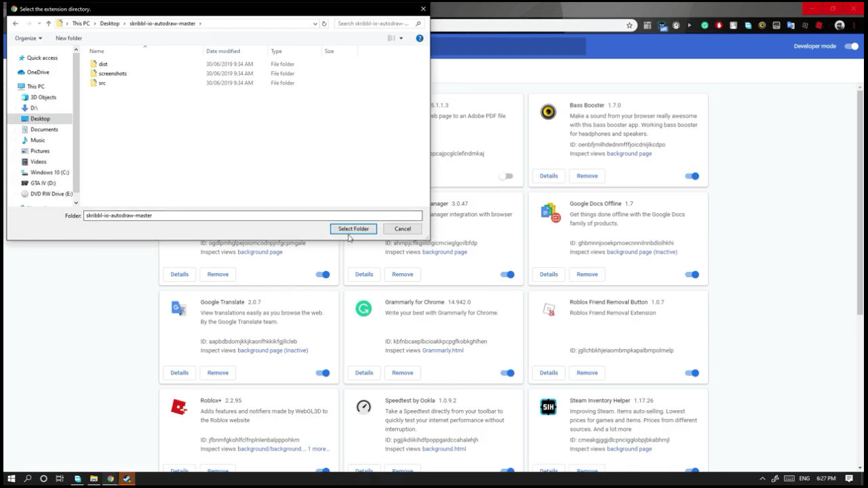Toggle Roblox Friend Removal Button extension

tap(692, 373)
